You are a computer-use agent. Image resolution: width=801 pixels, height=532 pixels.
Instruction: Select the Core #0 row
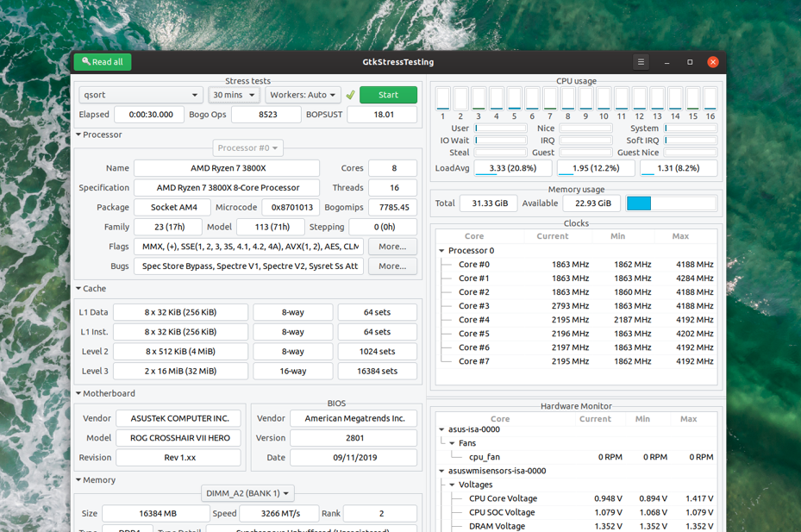576,264
